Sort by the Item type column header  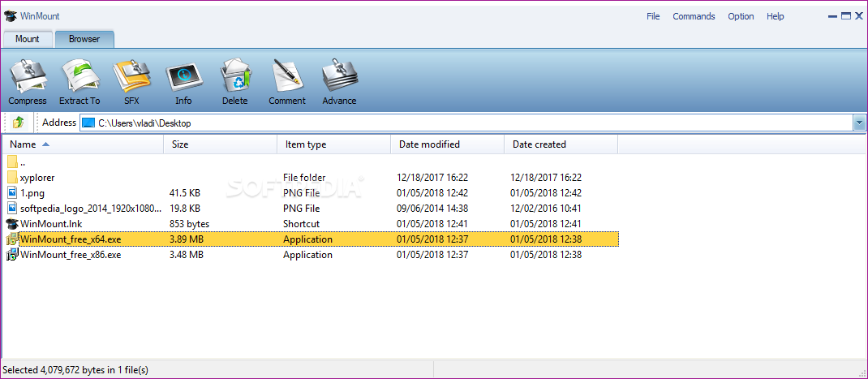click(333, 144)
